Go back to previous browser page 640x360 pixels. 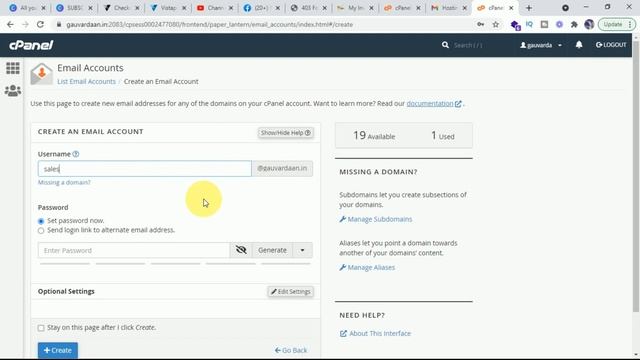pyautogui.click(x=10, y=24)
